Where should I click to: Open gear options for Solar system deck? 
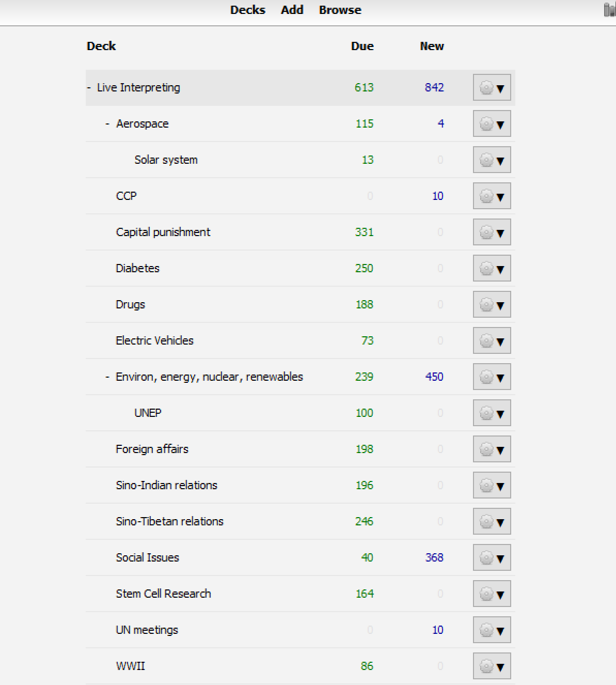click(492, 160)
